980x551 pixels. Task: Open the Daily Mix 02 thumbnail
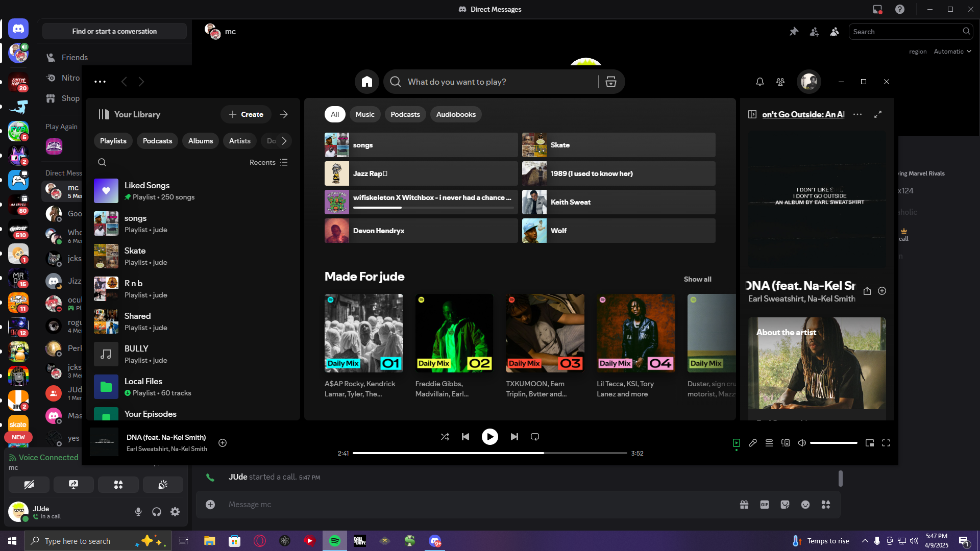(x=454, y=333)
